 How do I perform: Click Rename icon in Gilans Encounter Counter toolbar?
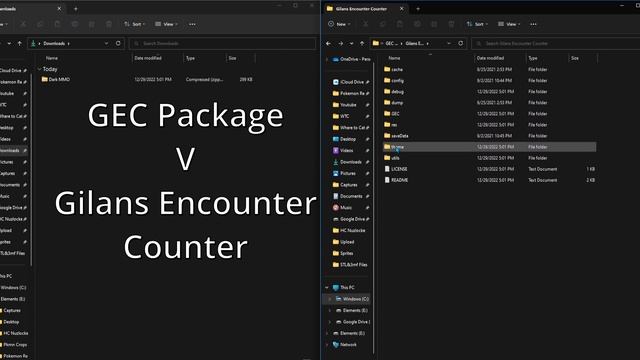[417, 24]
